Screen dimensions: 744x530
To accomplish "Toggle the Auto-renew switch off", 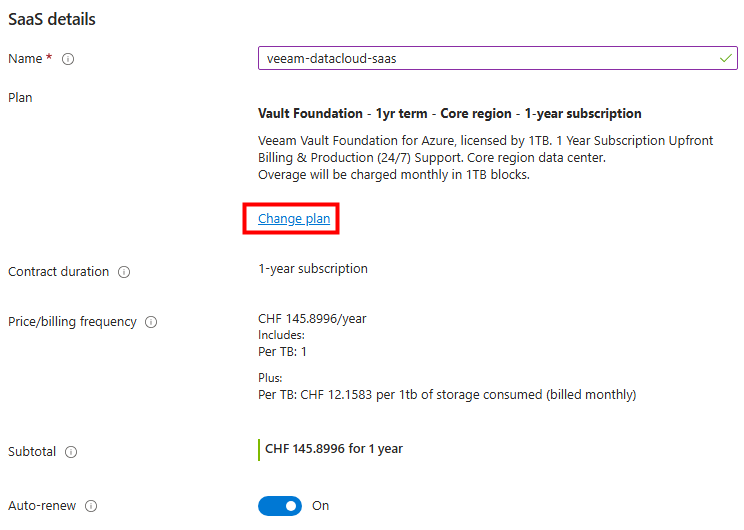I will [x=280, y=506].
